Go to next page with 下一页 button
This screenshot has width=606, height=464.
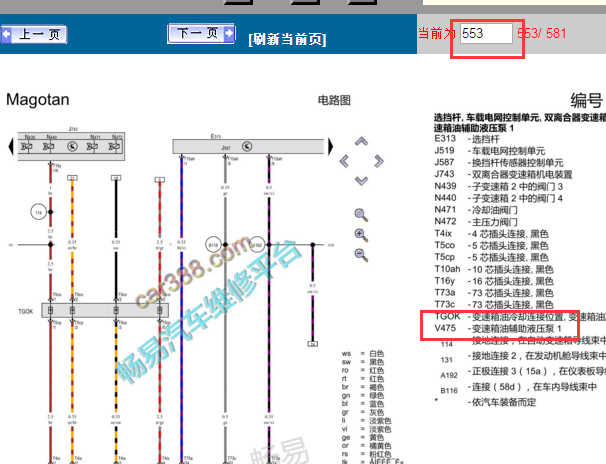(201, 33)
